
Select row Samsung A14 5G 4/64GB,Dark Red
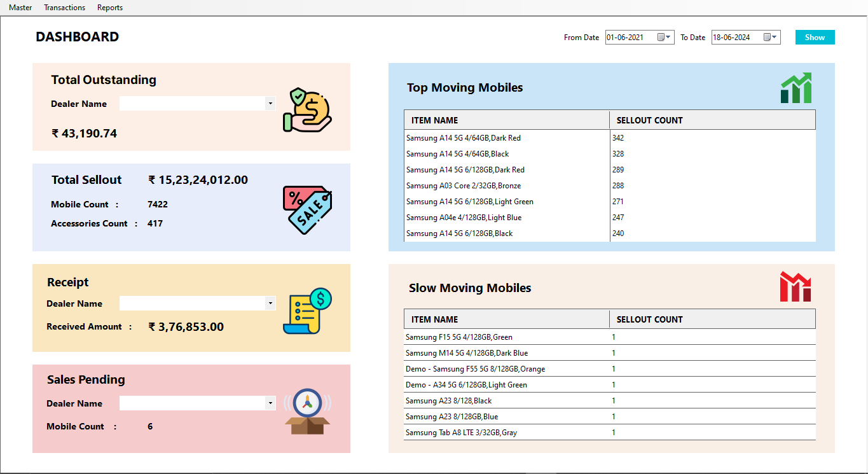pos(610,138)
